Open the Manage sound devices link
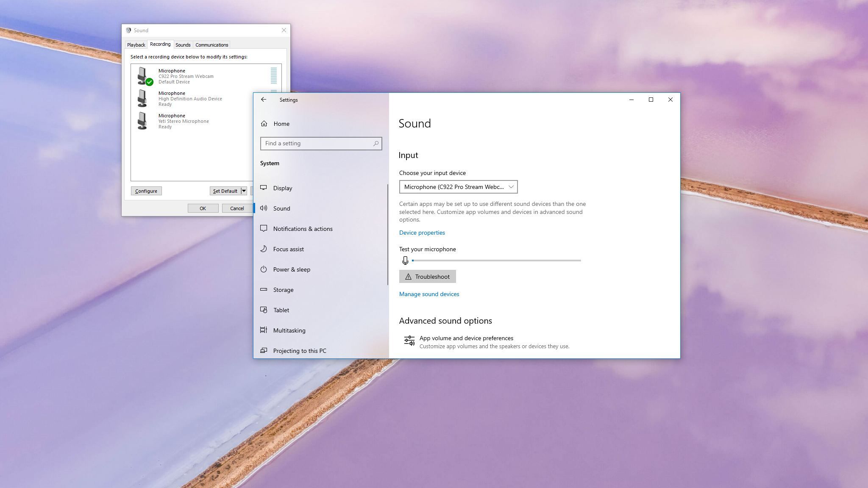 [x=429, y=294]
